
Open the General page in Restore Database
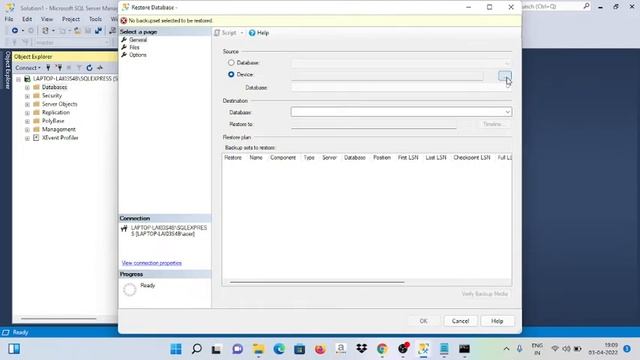pos(138,40)
